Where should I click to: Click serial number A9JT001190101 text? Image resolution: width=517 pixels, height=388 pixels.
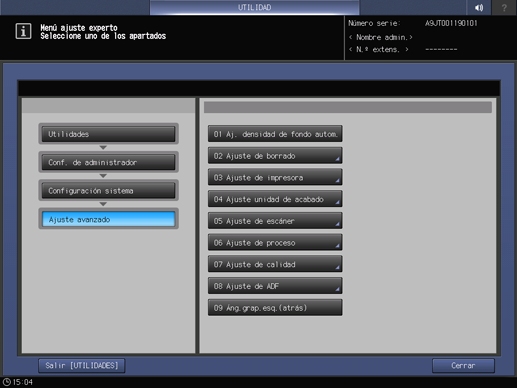[x=451, y=23]
